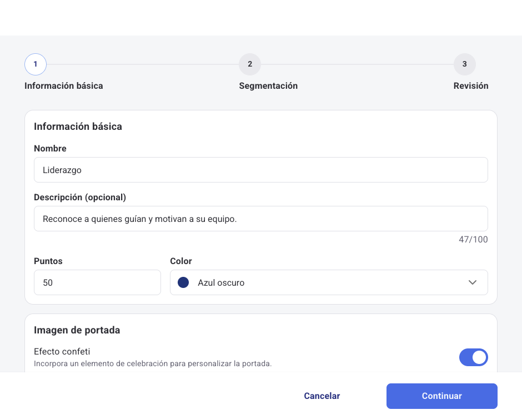Select the Segmentación step label
This screenshot has width=522, height=420.
268,86
